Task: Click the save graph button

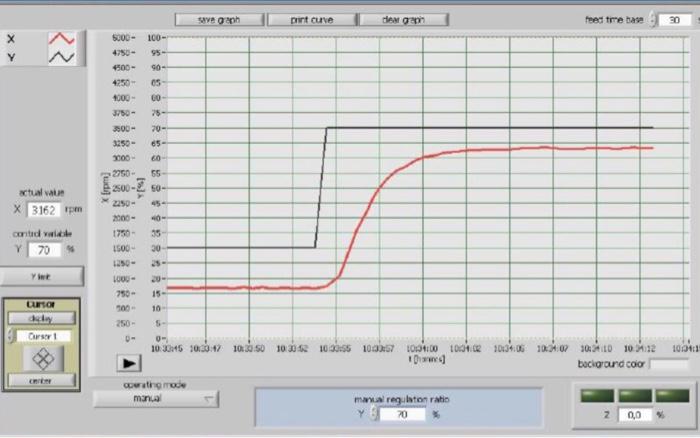Action: (x=219, y=20)
